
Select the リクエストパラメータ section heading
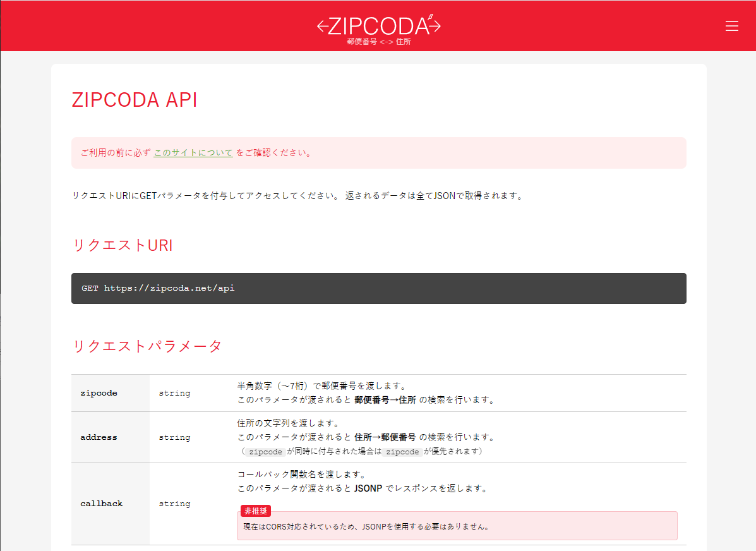click(x=147, y=346)
